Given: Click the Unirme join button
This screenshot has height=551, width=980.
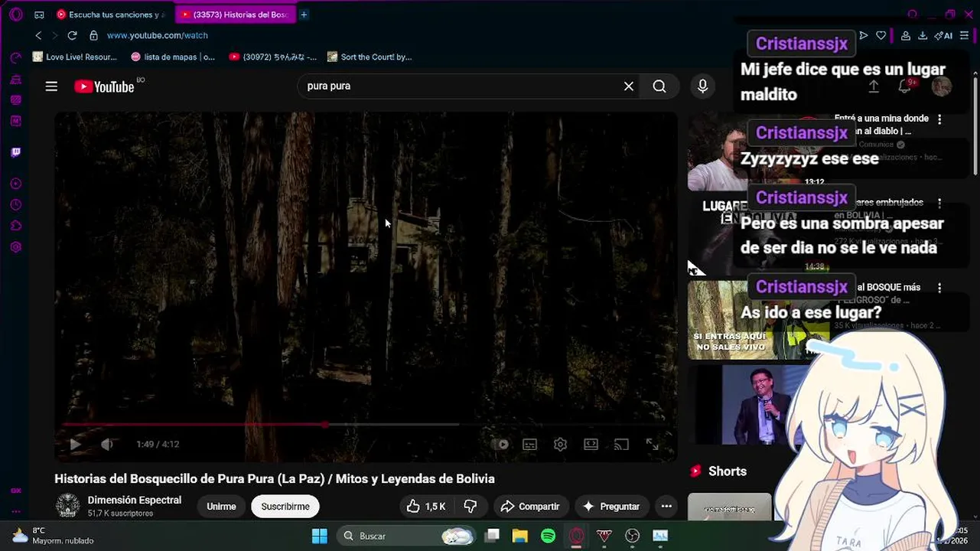Looking at the screenshot, I should tap(221, 507).
